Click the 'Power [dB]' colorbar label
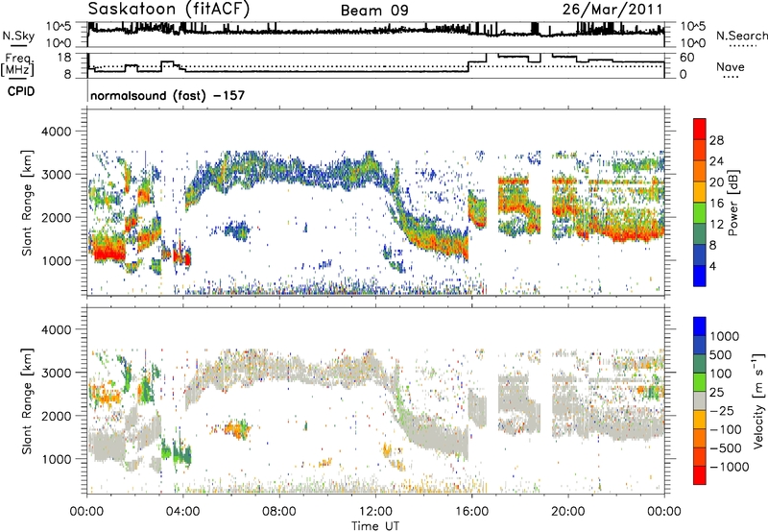Image resolution: width=768 pixels, height=532 pixels. [732, 203]
